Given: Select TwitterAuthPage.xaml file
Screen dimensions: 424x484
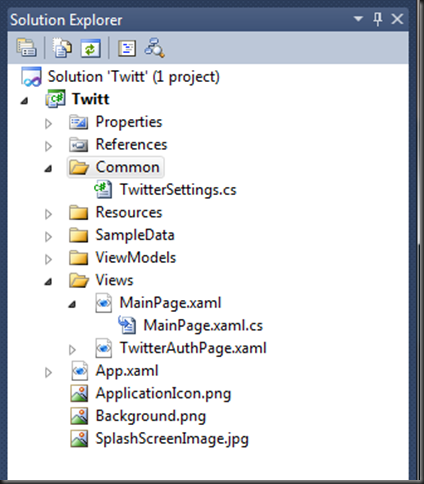Looking at the screenshot, I should [193, 348].
